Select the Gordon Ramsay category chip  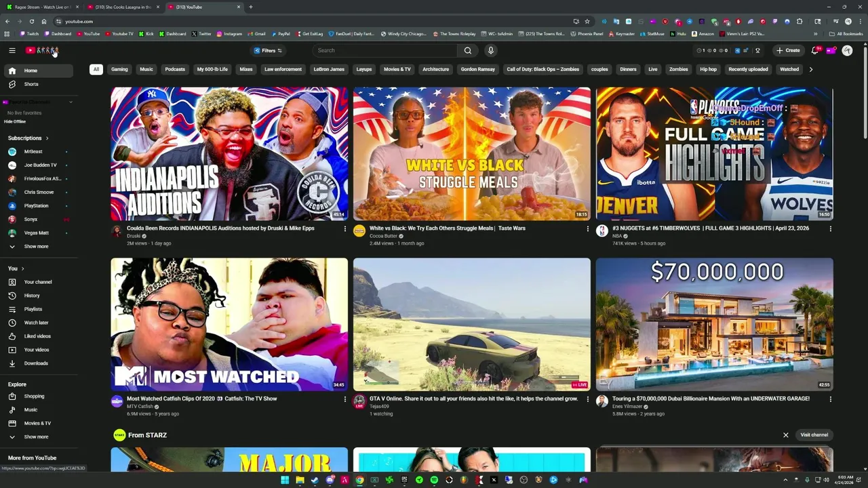coord(478,69)
